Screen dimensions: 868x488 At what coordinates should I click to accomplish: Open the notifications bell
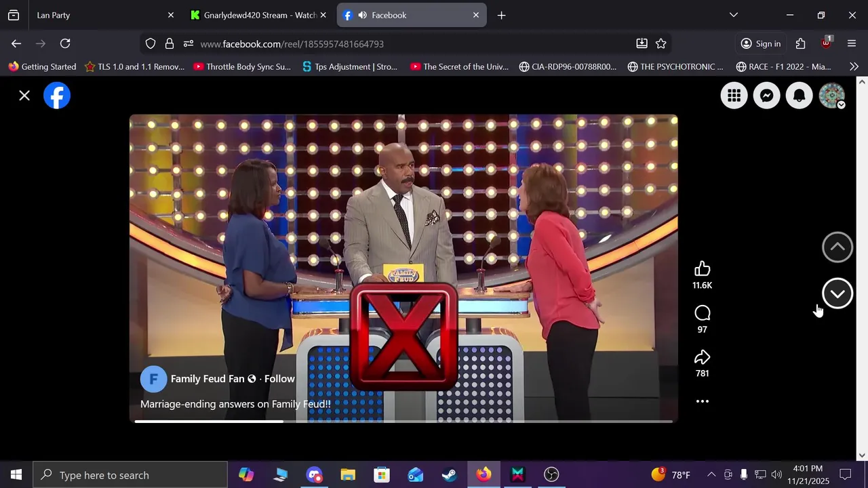point(799,96)
